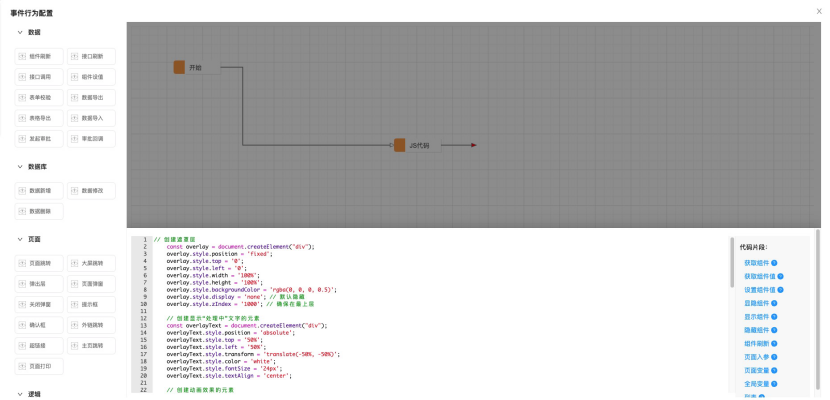Expand the 逻辑 section chevron

[x=19, y=394]
